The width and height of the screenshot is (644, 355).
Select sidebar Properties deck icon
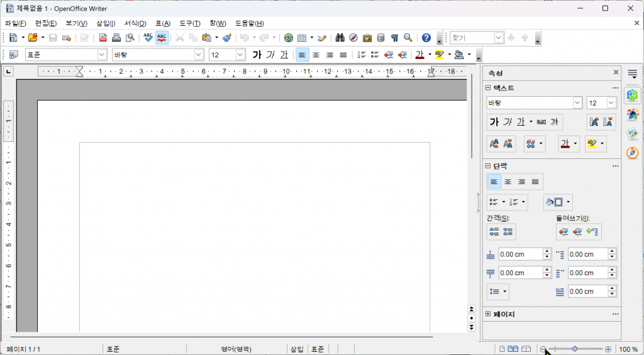click(633, 95)
